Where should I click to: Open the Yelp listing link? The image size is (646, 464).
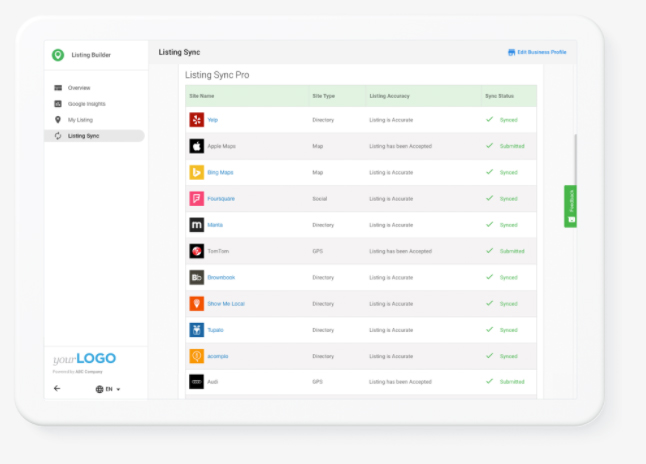213,120
